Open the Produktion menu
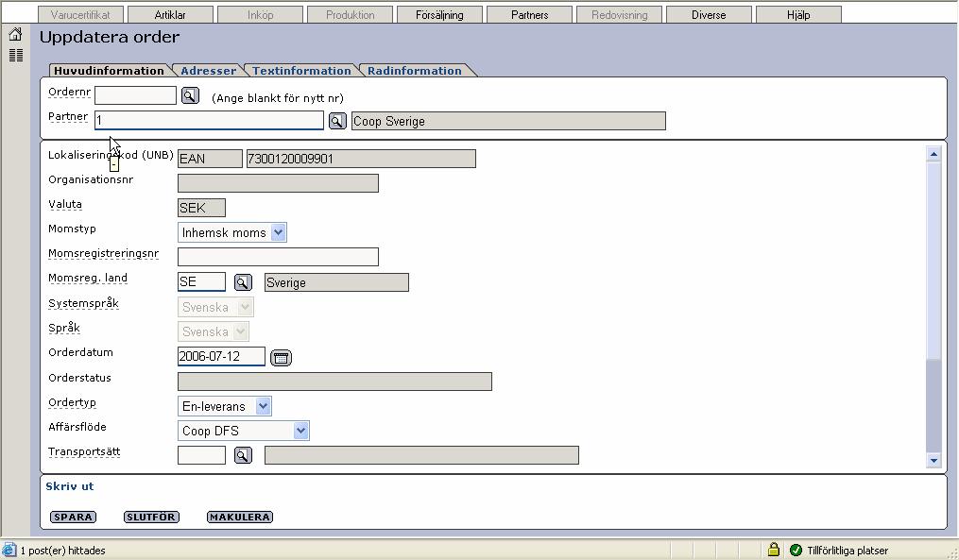 [x=350, y=15]
